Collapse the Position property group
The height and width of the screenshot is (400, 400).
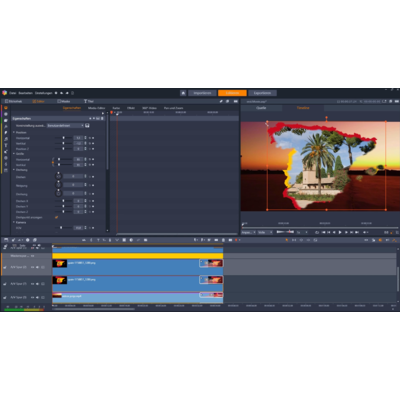(14, 132)
